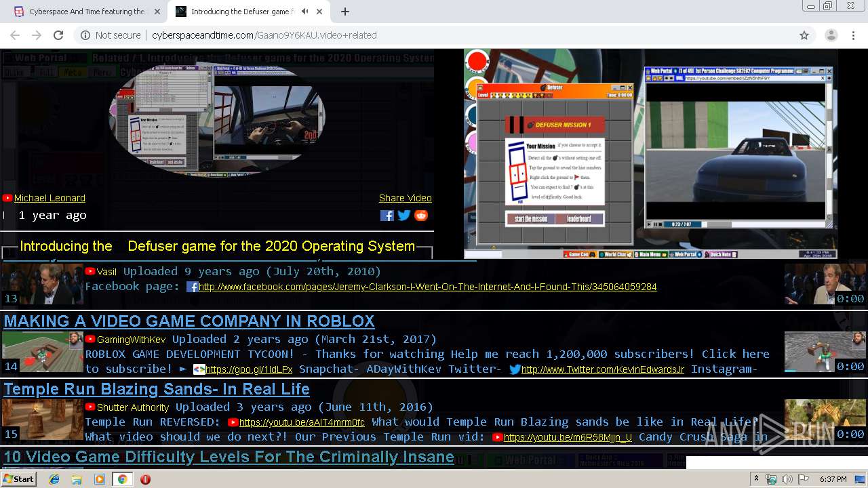Launch Internet Explorer from taskbar

pyautogui.click(x=54, y=479)
